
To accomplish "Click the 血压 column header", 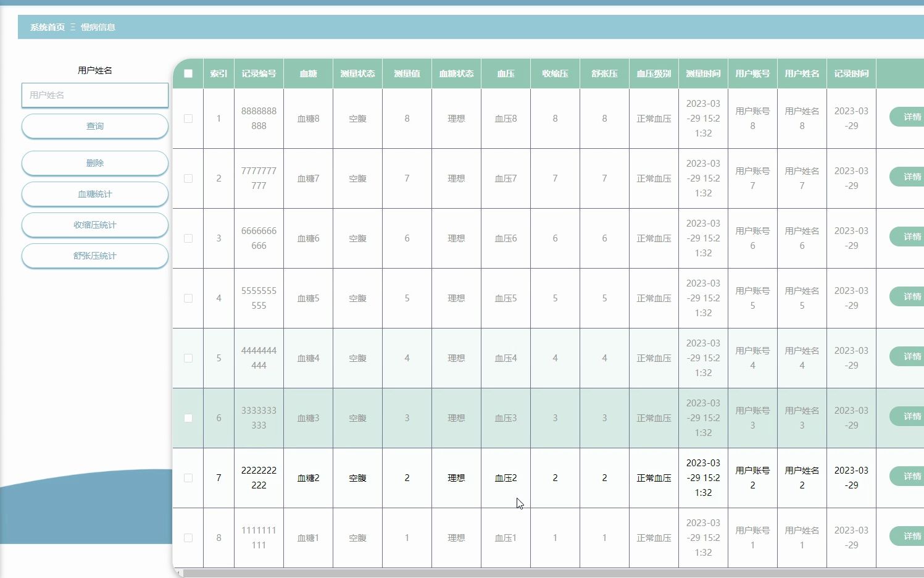I will coord(506,73).
